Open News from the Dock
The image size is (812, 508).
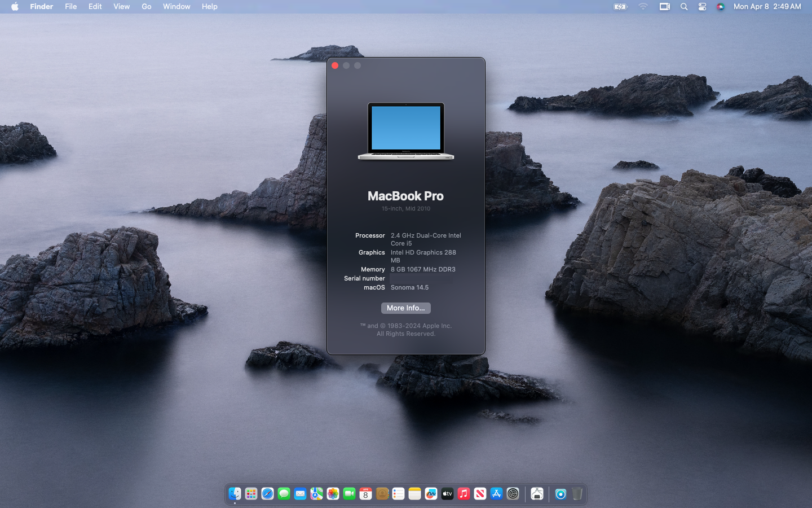pos(480,494)
